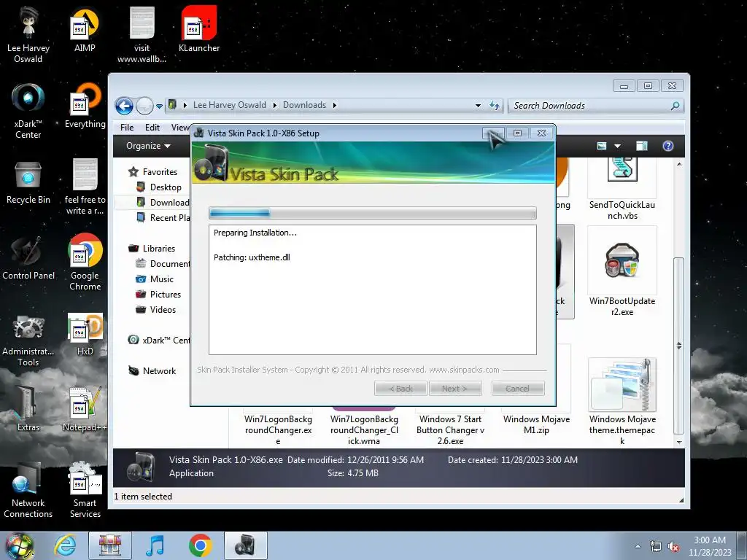Open the Administrative Tools desktop icon
Screen dimensions: 747x560
coord(28,339)
